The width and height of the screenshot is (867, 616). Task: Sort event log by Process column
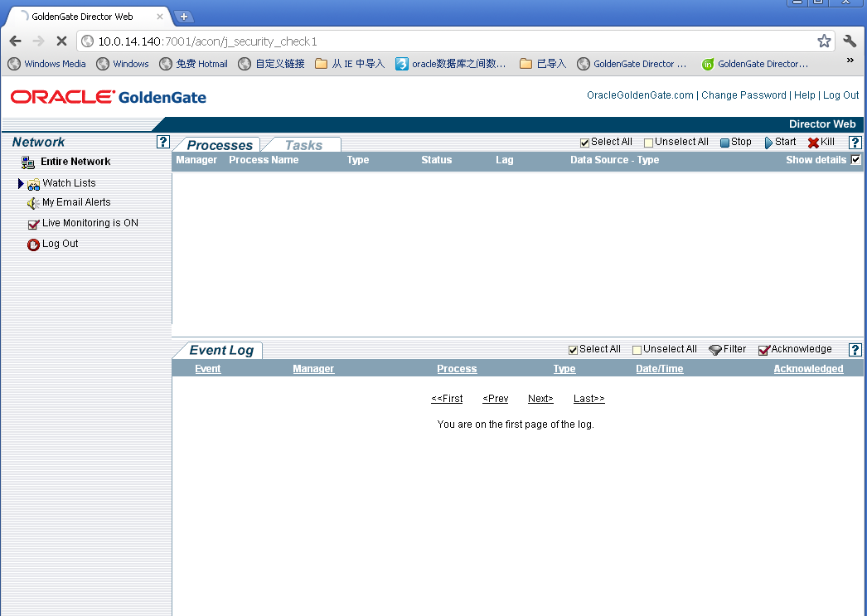pos(457,369)
